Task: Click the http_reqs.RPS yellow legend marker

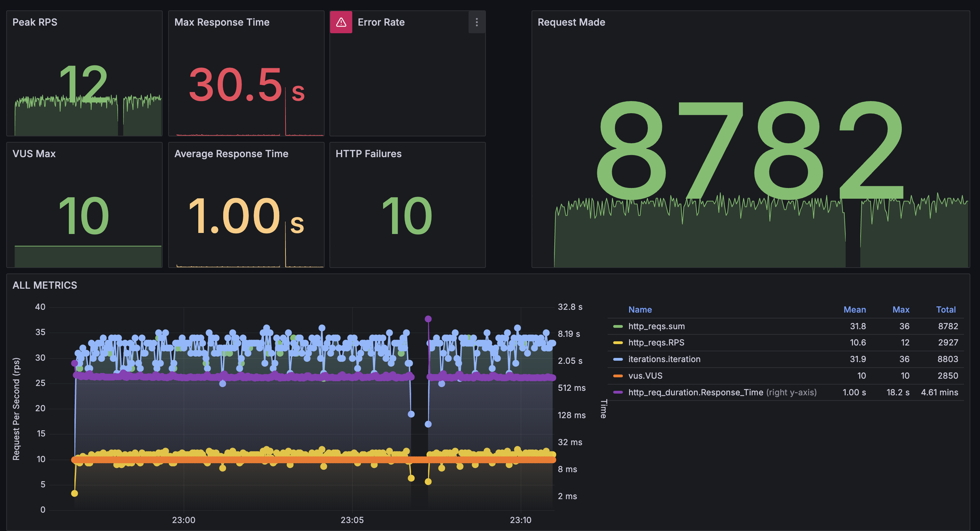Action: (x=618, y=343)
